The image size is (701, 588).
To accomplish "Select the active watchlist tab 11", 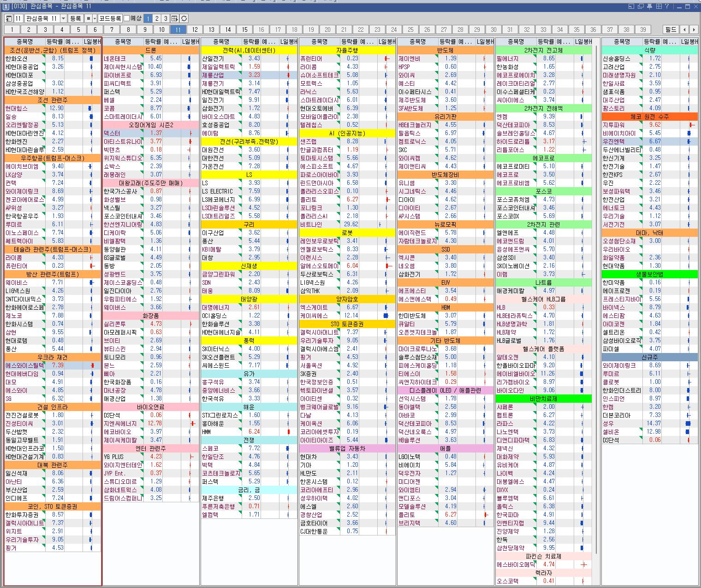I will click(178, 29).
